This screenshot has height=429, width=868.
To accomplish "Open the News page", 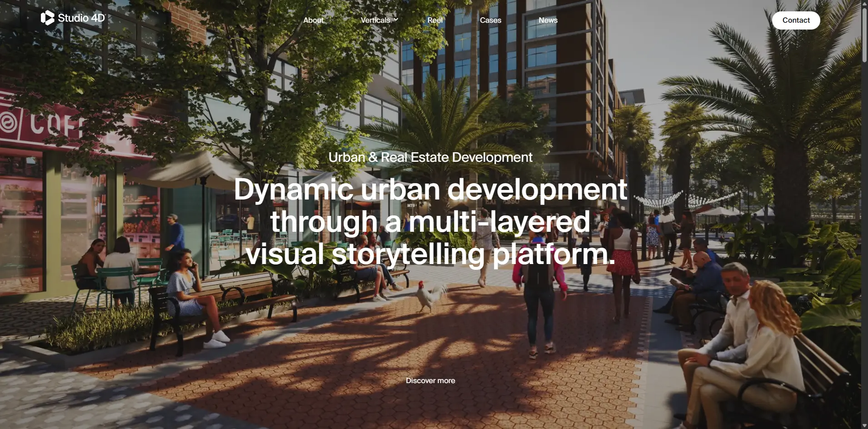I will (548, 20).
